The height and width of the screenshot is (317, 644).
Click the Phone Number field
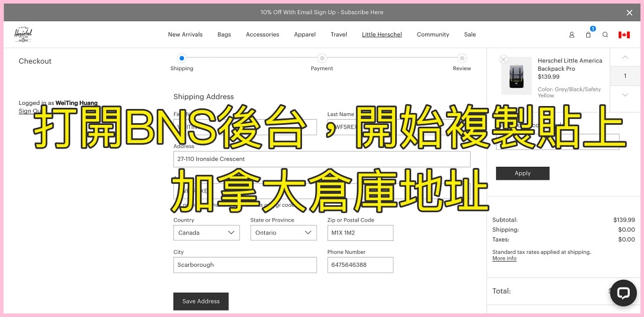tap(360, 265)
